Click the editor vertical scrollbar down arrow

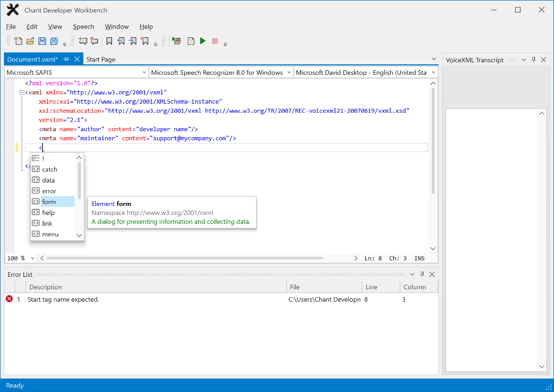tap(433, 249)
